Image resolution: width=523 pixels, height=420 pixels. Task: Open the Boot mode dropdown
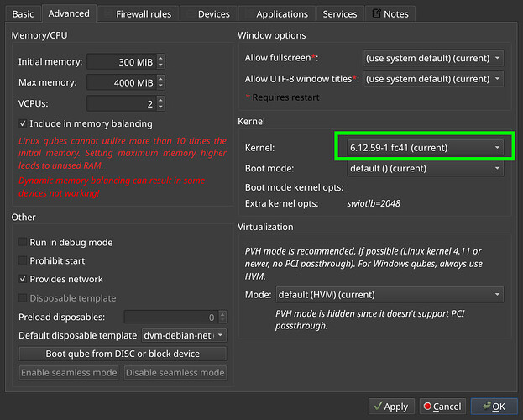coord(424,168)
